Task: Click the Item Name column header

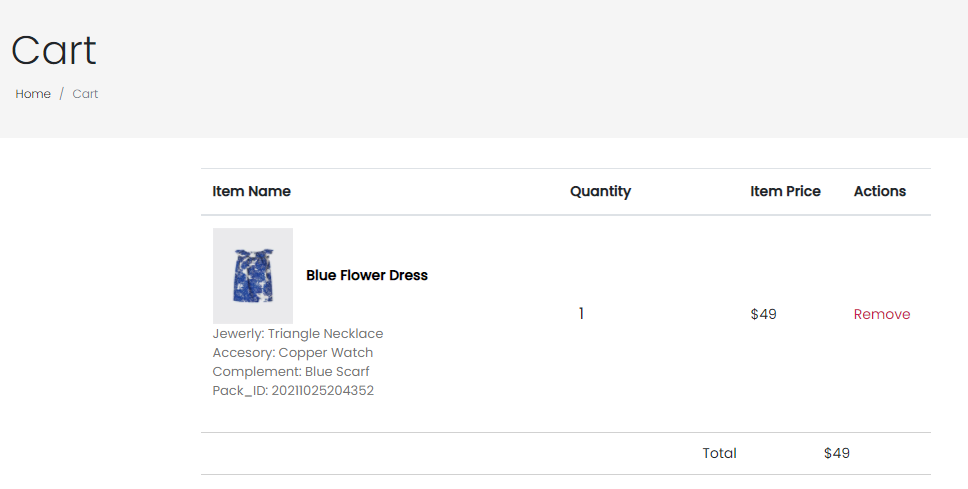Action: [x=251, y=191]
